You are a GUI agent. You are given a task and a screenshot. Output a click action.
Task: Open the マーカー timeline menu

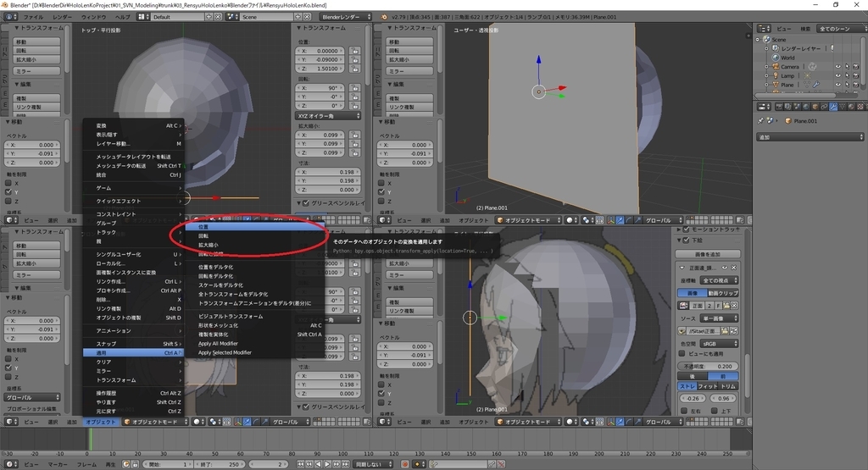(x=58, y=464)
